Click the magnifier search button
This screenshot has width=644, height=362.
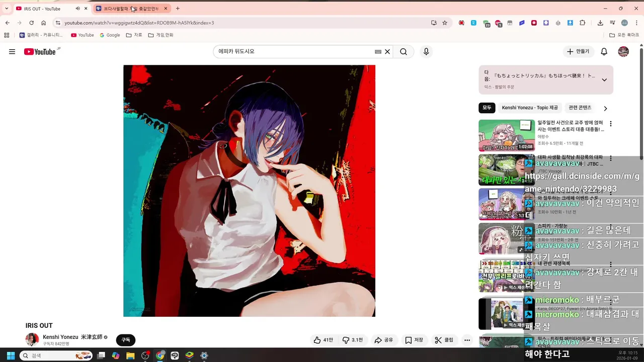404,52
